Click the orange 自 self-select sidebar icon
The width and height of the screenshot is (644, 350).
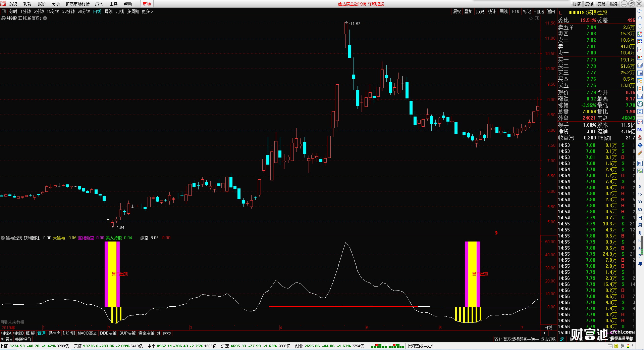click(640, 89)
